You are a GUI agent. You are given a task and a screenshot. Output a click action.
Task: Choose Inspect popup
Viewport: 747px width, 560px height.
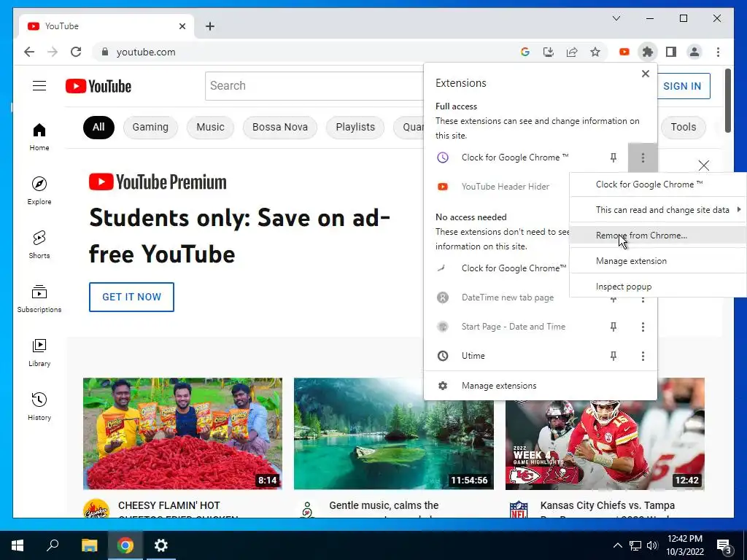click(x=659, y=287)
